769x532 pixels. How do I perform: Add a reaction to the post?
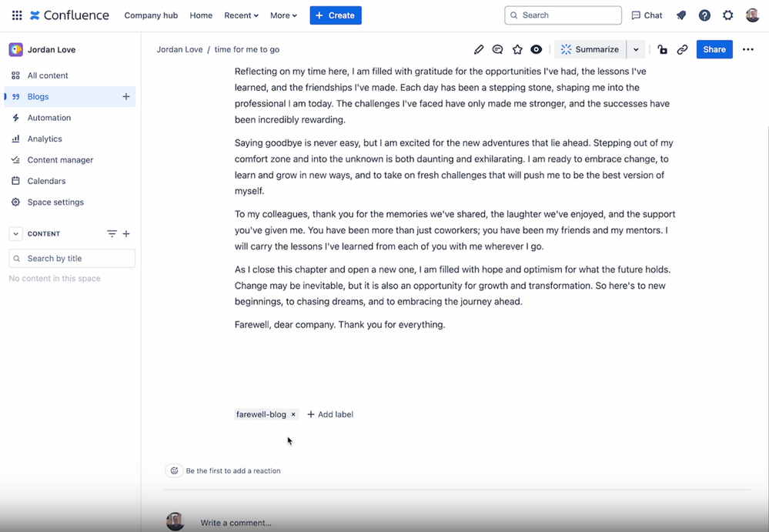[174, 470]
